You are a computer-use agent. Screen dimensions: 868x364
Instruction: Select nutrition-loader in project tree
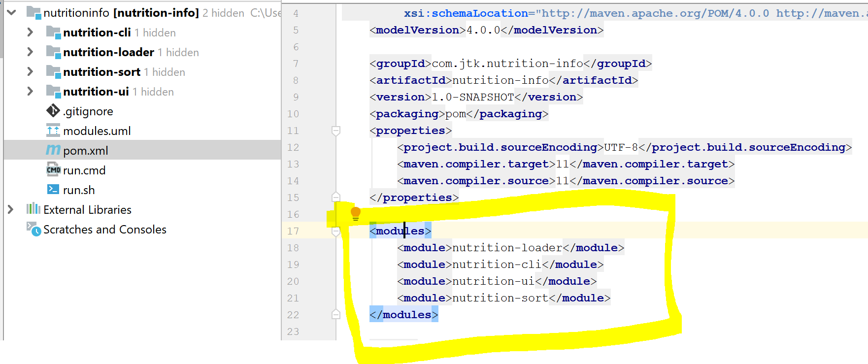(109, 52)
